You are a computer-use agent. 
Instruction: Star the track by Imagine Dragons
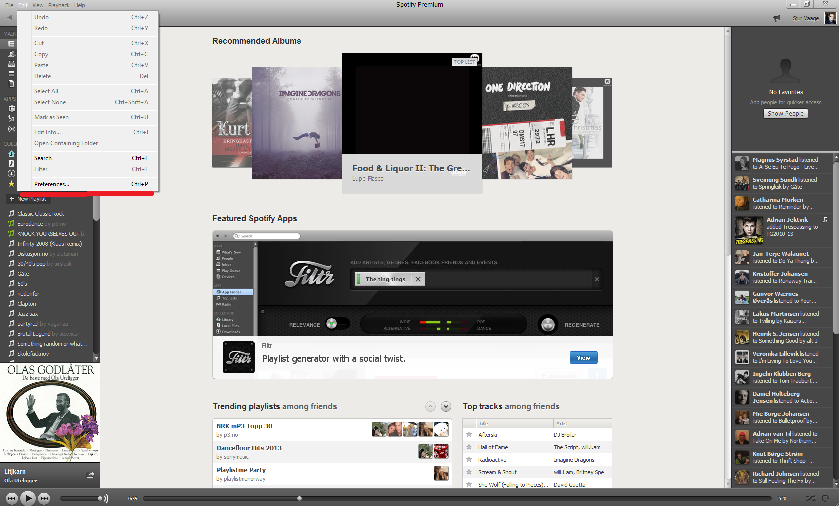tap(469, 459)
